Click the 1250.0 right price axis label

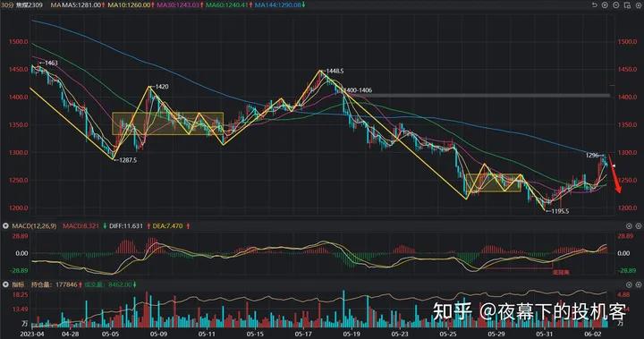click(627, 181)
